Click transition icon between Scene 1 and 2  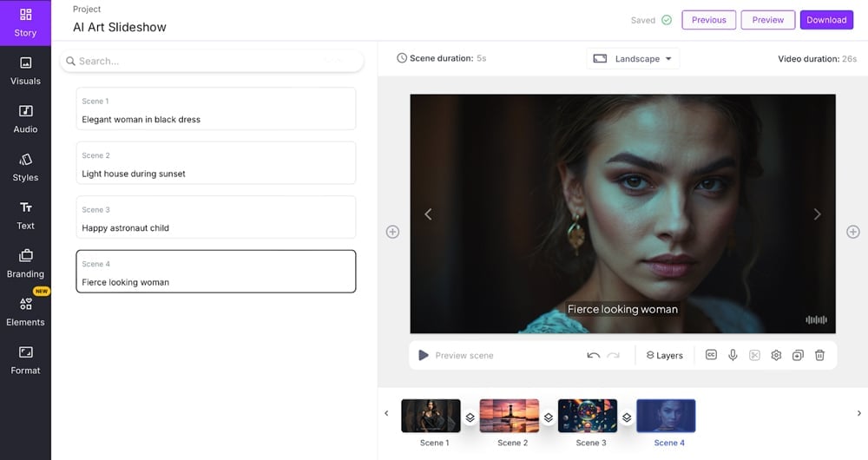tap(470, 417)
